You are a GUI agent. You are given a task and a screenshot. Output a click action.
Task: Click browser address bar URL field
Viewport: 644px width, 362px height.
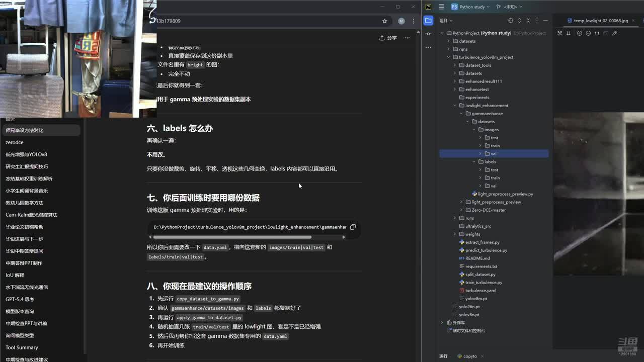click(267, 21)
